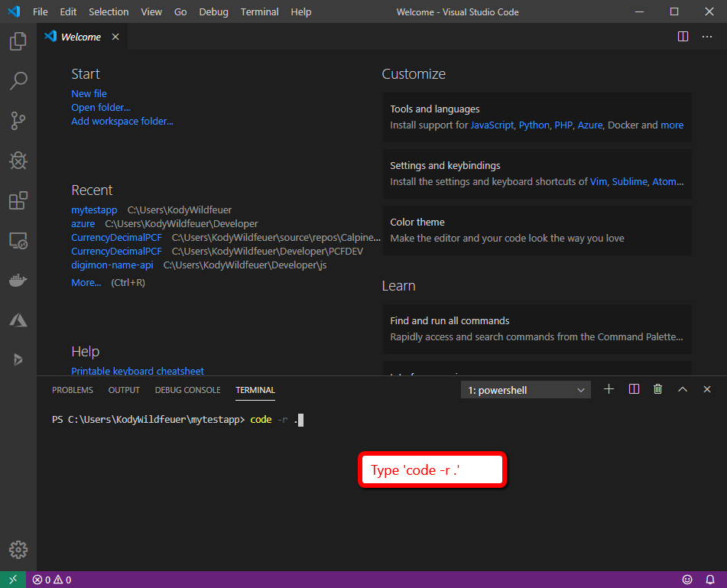Click the VS Code logo in title bar
Image resolution: width=727 pixels, height=588 pixels.
point(14,11)
